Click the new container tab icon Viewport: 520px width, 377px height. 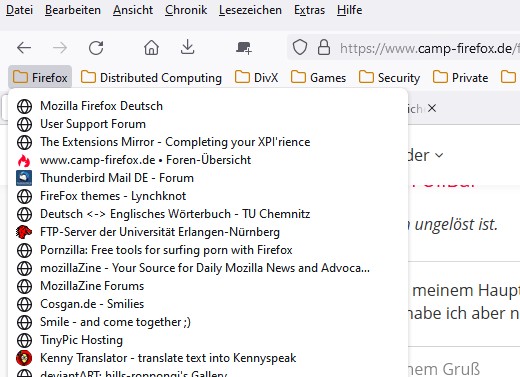coord(244,48)
